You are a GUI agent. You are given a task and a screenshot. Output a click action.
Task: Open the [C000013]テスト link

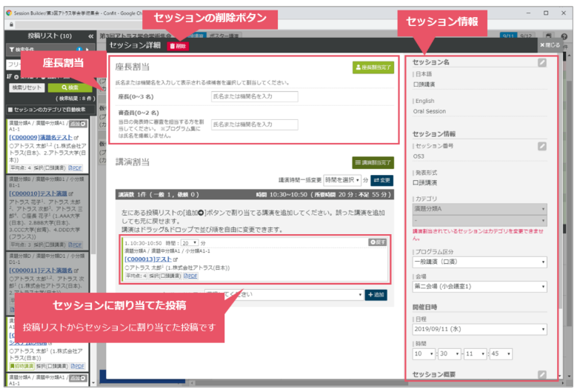click(x=148, y=259)
